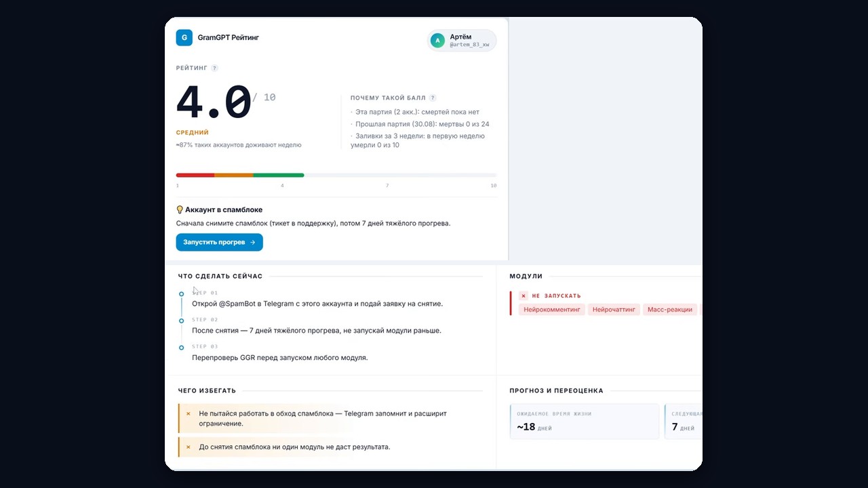Click the "Открой @SpamBot в Telegram" step text
This screenshot has height=488, width=868.
pos(317,304)
